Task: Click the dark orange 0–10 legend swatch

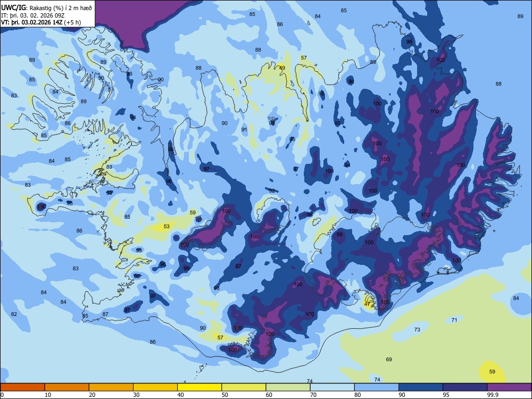Action: point(22,387)
